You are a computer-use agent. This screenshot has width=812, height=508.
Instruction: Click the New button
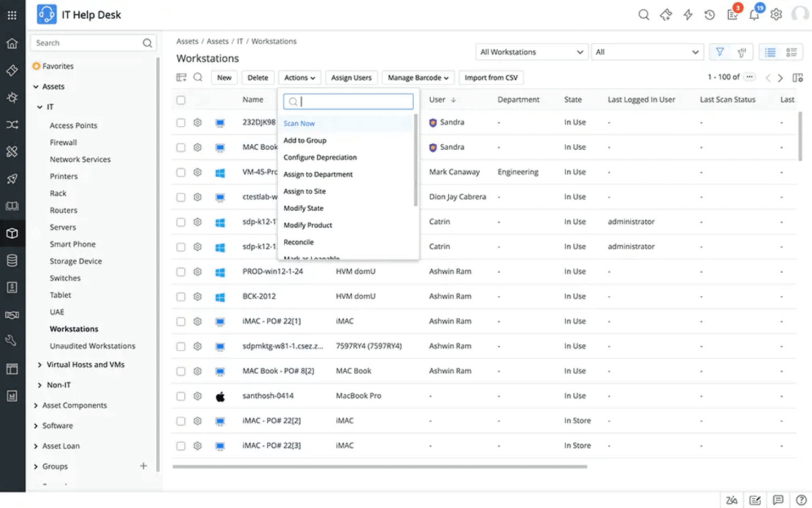point(224,77)
